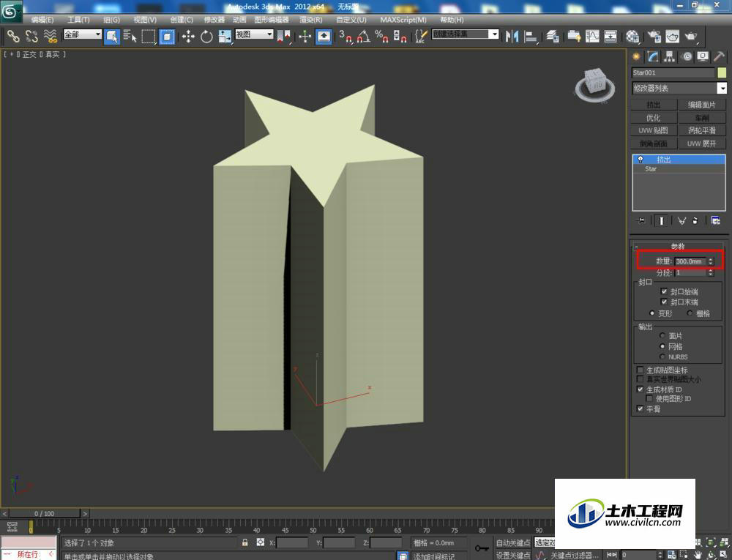
Task: Click the Mirror tool icon
Action: click(512, 37)
